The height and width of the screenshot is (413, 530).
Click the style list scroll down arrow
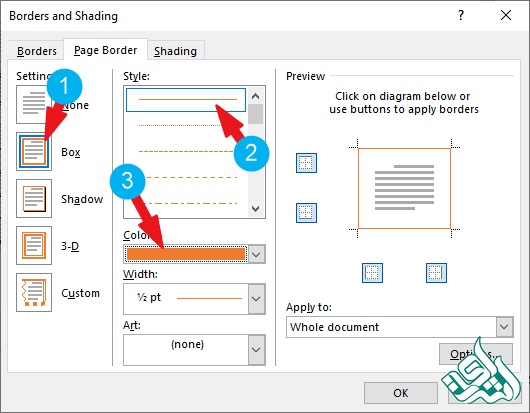[x=256, y=209]
